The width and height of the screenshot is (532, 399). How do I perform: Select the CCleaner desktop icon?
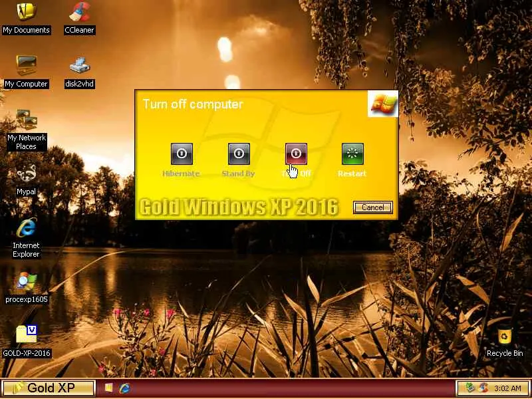[79, 11]
